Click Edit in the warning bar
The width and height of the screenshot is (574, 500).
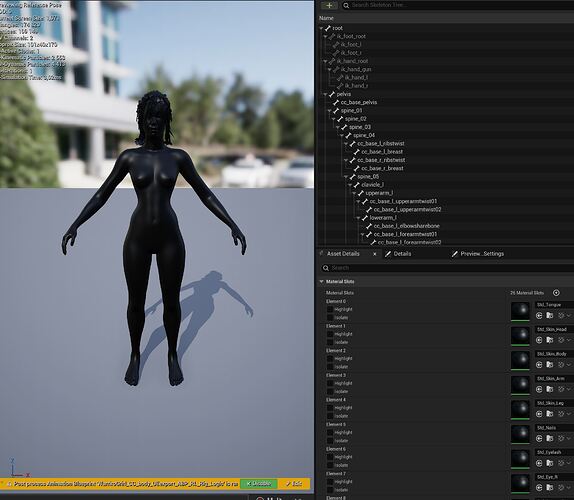pos(294,484)
